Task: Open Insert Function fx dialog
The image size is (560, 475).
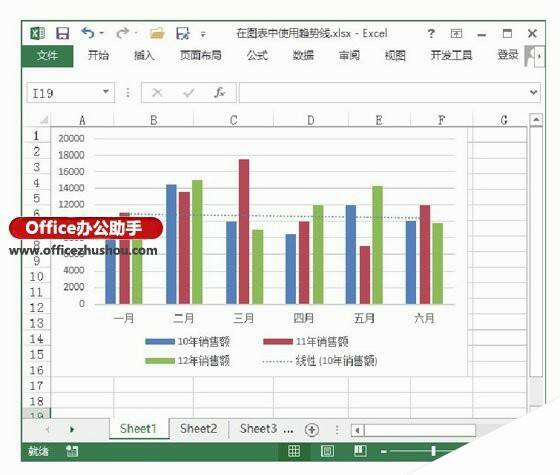Action: [219, 93]
